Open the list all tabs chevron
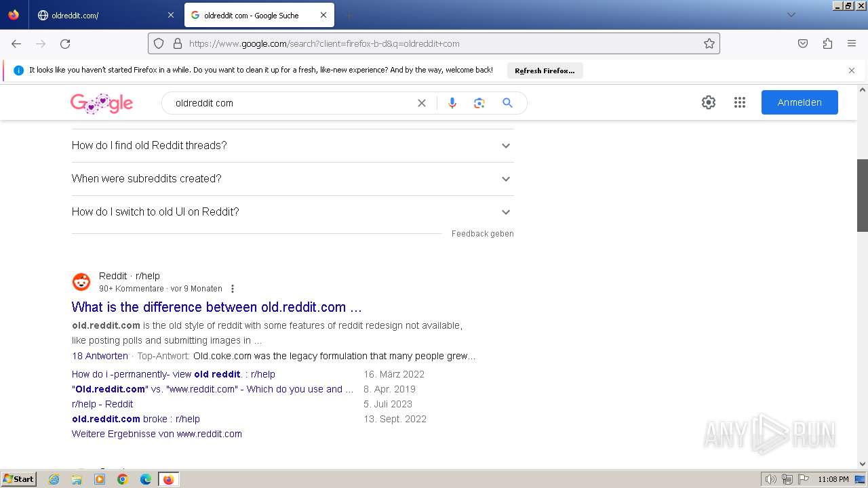The width and height of the screenshot is (868, 488). 791,15
